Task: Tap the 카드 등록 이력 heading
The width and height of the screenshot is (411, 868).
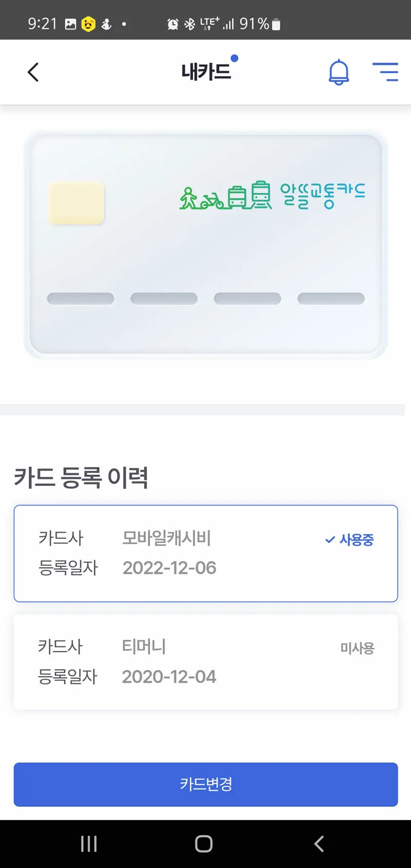Action: (81, 477)
